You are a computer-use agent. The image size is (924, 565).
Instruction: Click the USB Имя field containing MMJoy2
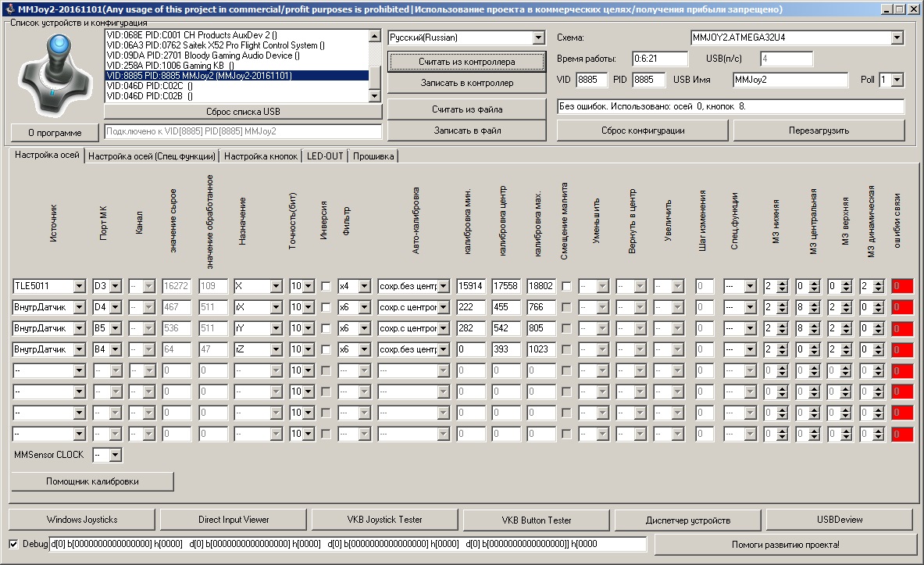click(790, 80)
